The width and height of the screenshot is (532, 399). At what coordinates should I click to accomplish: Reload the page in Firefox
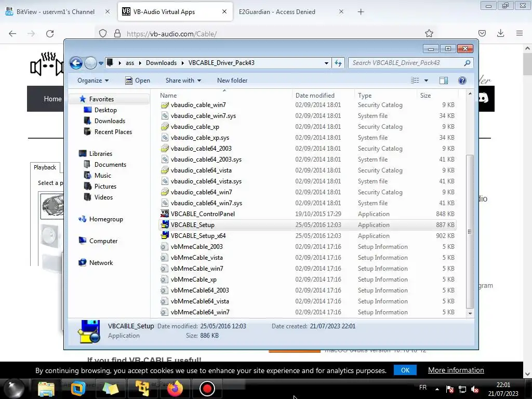pyautogui.click(x=50, y=33)
